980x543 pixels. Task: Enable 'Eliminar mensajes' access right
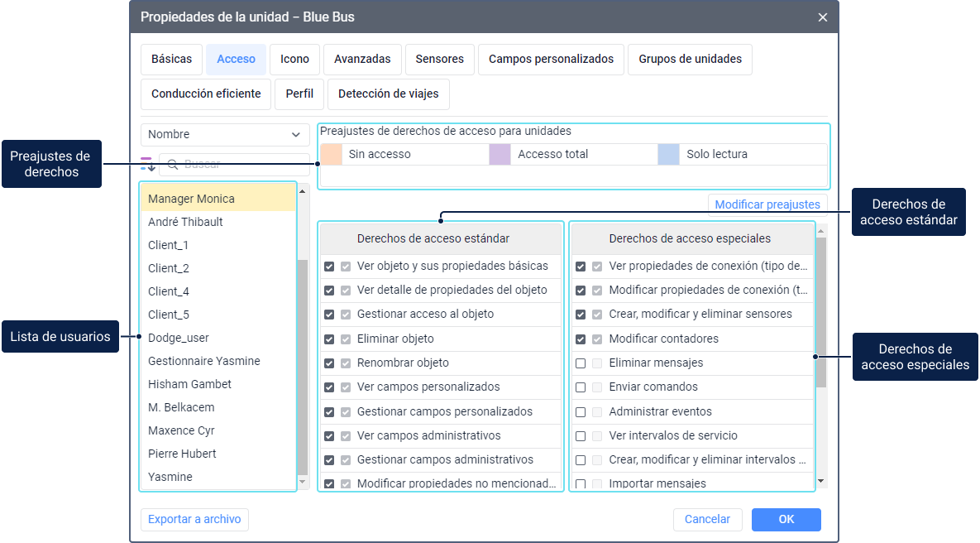[581, 363]
